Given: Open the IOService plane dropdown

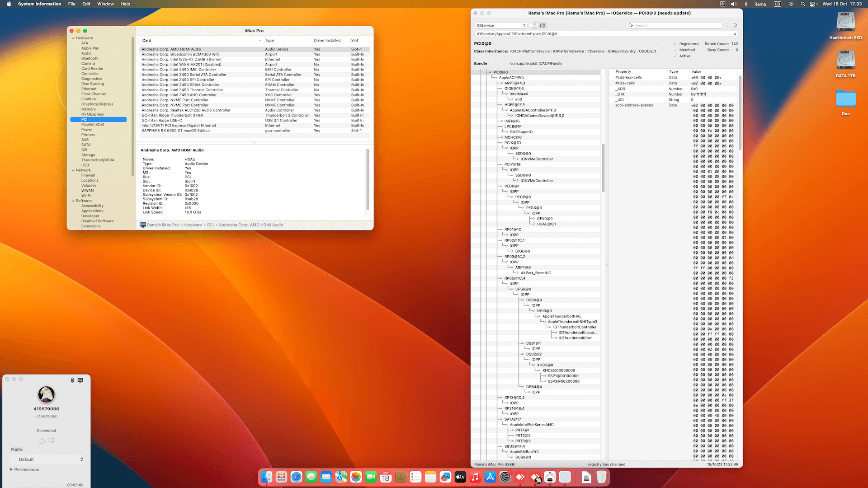Looking at the screenshot, I should 501,25.
